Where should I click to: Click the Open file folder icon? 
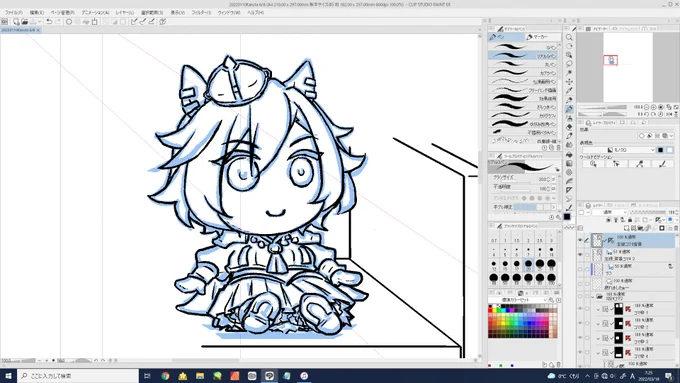tap(24, 21)
